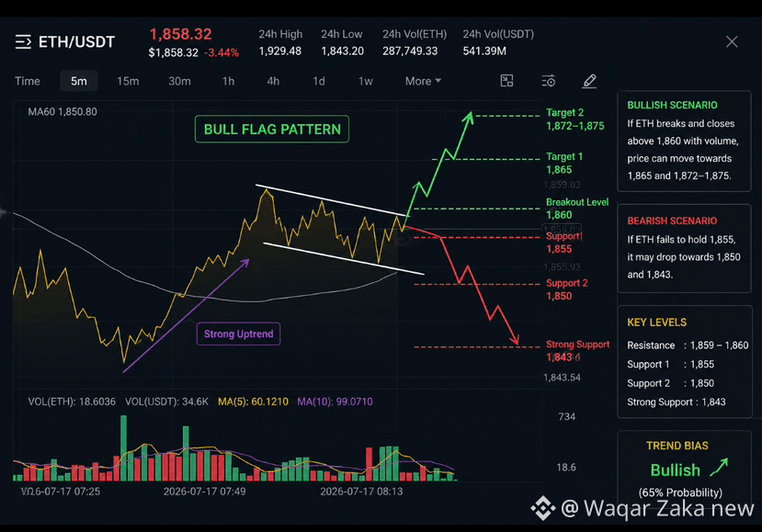Click the Target 1 1,865 label

(x=564, y=163)
